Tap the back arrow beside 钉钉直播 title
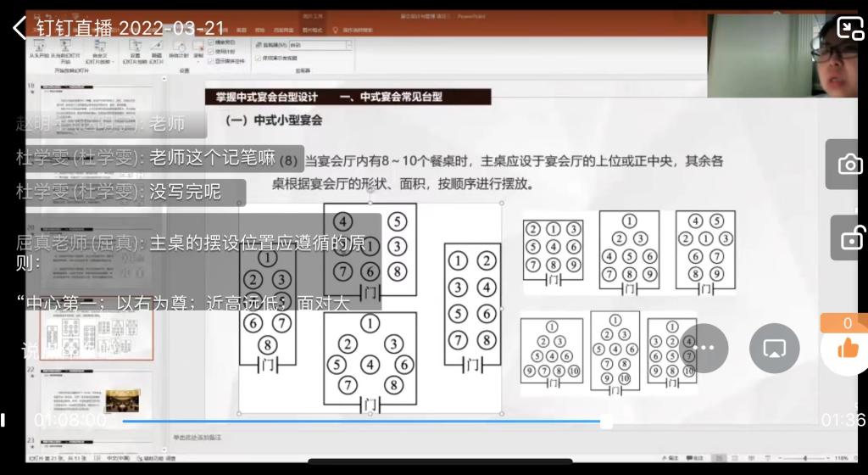This screenshot has height=475, width=868. click(19, 27)
